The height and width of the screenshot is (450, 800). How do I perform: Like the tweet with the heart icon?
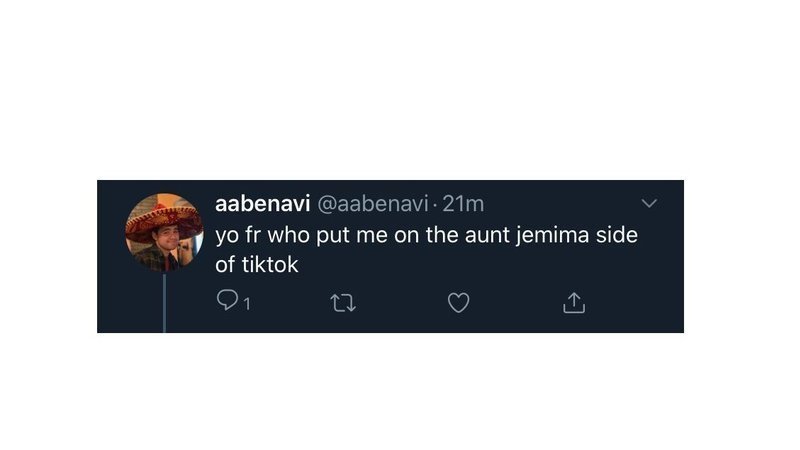pyautogui.click(x=458, y=303)
